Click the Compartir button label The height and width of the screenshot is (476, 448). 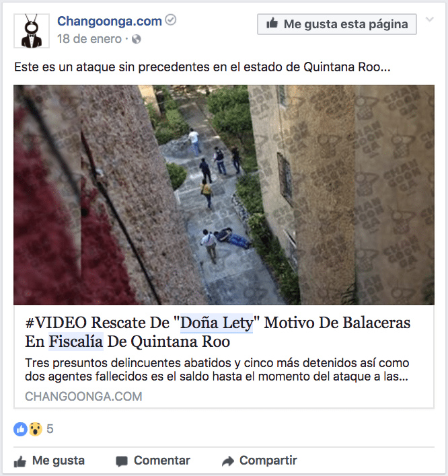(x=268, y=461)
